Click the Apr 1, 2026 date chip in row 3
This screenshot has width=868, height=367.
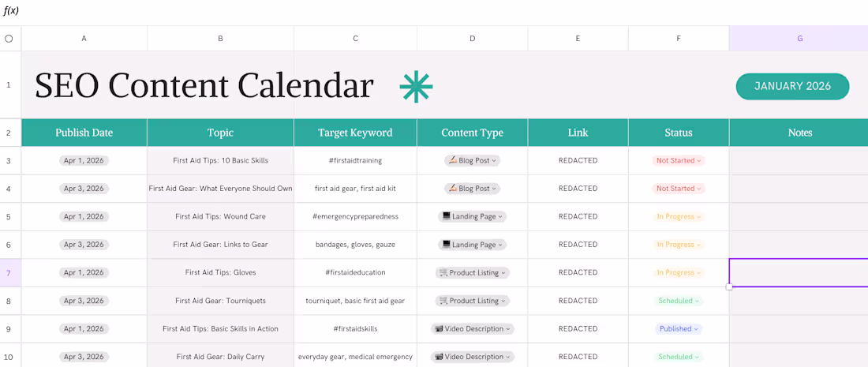[x=84, y=160]
